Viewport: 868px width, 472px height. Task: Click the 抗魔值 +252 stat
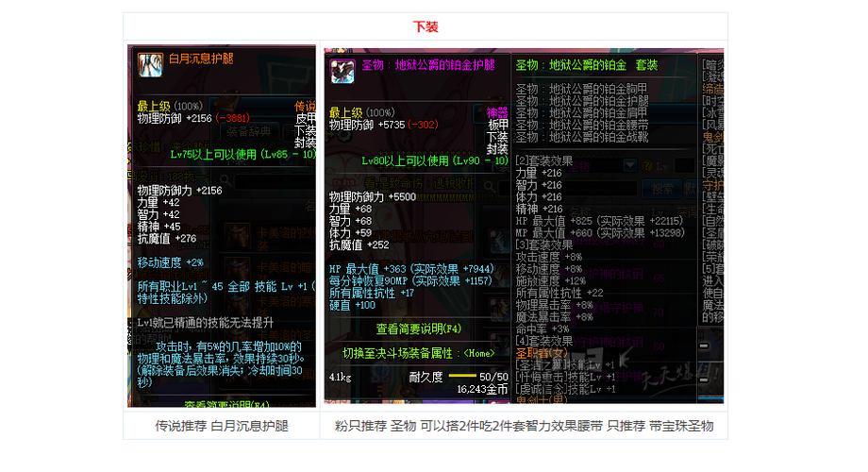pyautogui.click(x=359, y=244)
